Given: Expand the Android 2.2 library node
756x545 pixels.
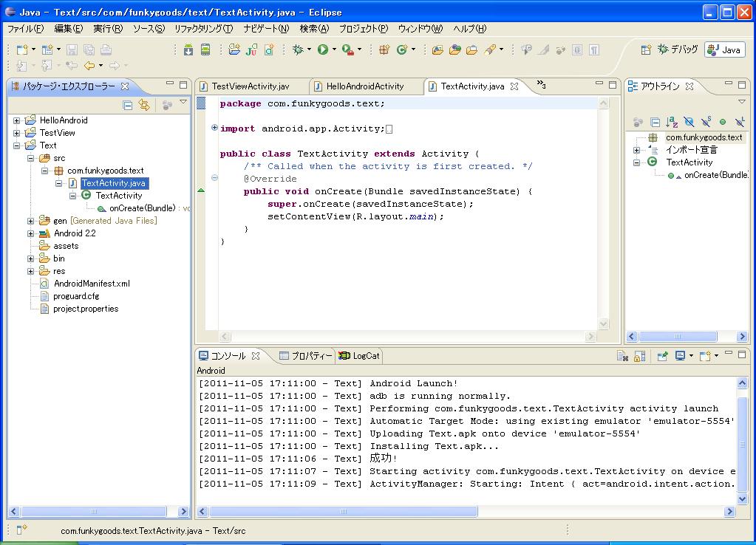Looking at the screenshot, I should pos(31,233).
